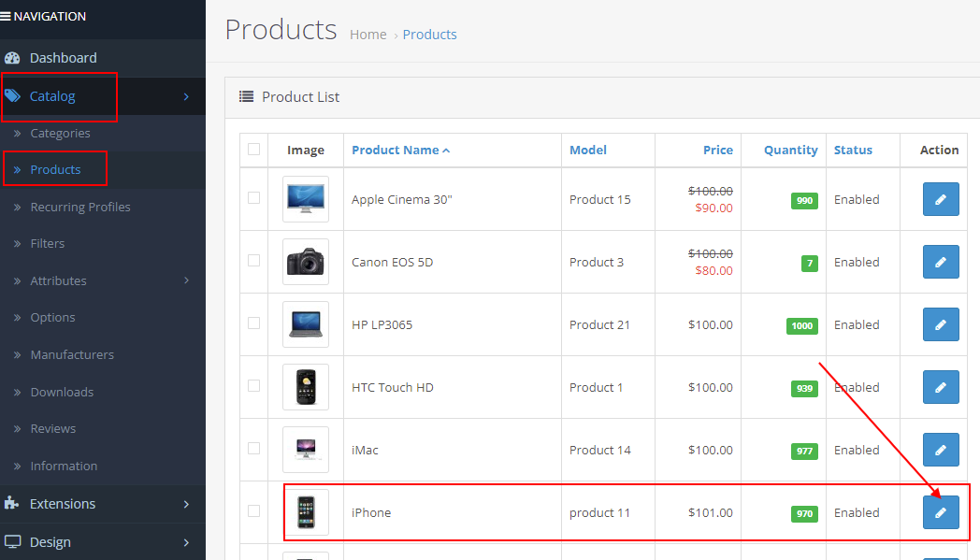Select the Canon EOS 5D row checkbox

point(253,261)
